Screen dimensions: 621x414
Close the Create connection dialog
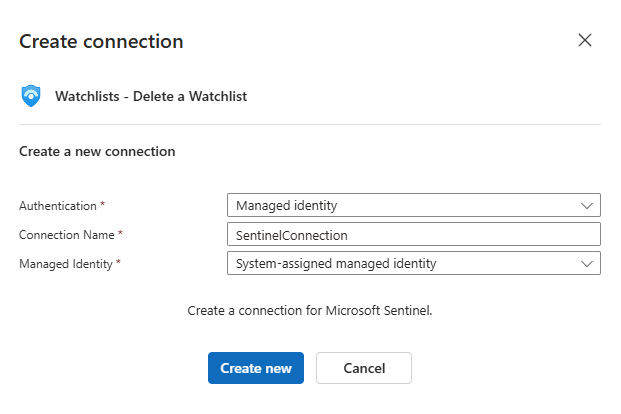(585, 40)
